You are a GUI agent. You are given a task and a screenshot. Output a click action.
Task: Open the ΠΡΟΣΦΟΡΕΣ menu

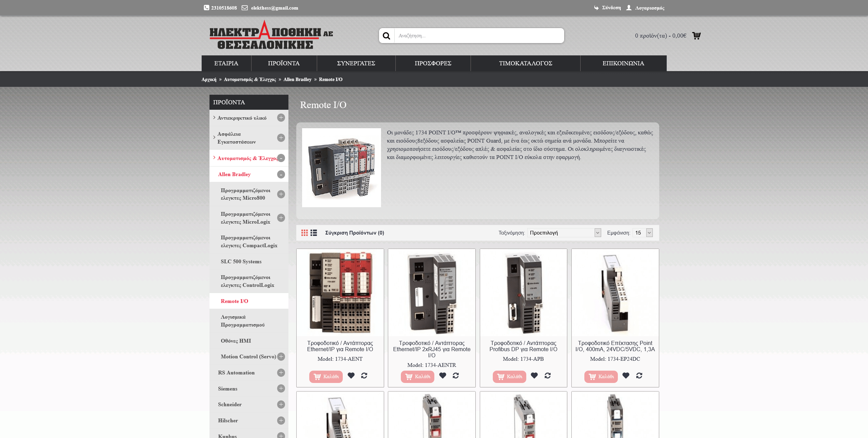[433, 63]
